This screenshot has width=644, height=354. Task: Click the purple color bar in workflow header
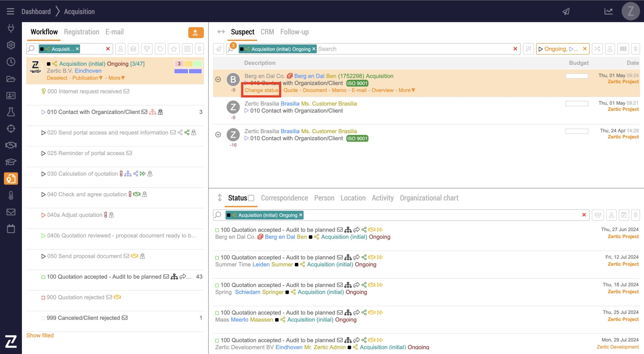pos(181,71)
